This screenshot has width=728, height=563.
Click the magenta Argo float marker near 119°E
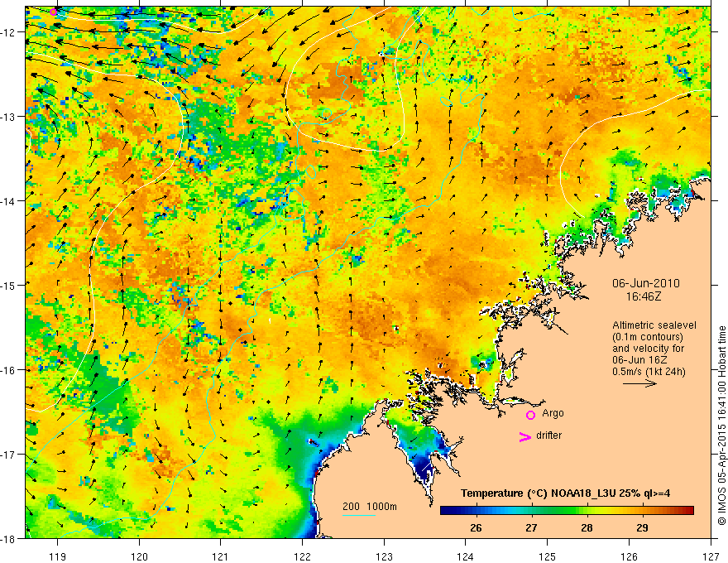[x=54, y=12]
